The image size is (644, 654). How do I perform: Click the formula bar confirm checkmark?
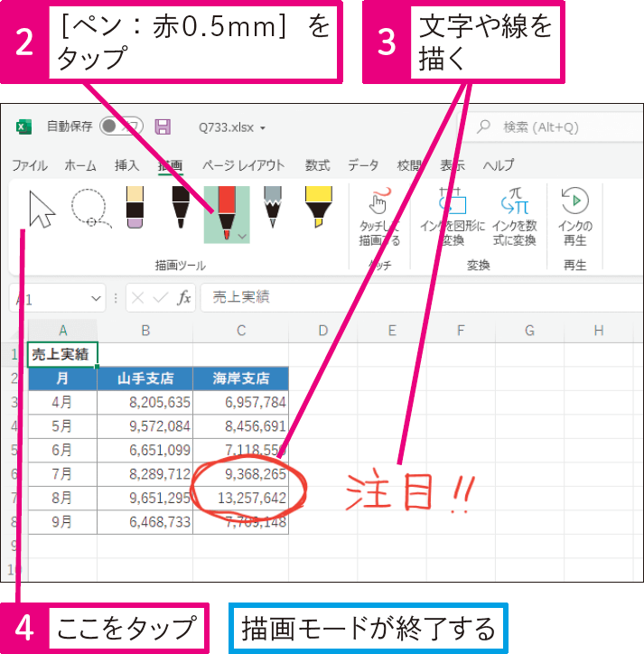coord(160,298)
